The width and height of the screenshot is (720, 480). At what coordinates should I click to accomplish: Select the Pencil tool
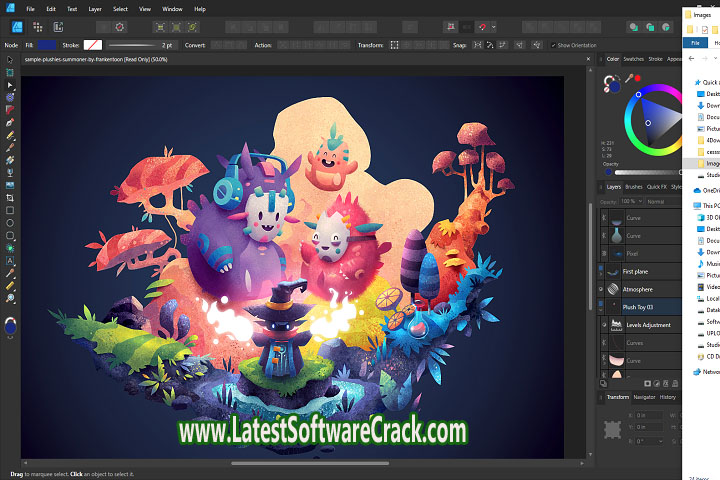10,135
